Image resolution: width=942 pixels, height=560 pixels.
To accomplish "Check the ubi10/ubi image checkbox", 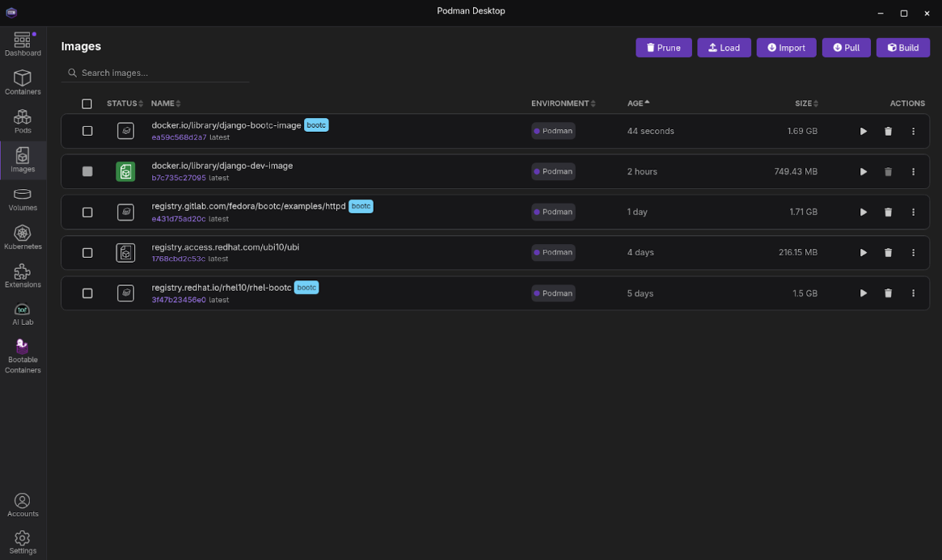I will pos(87,253).
